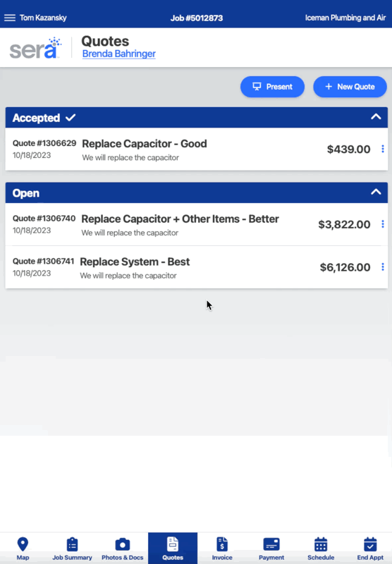
Task: Open options menu for $6,126.00 quote
Action: tap(383, 267)
